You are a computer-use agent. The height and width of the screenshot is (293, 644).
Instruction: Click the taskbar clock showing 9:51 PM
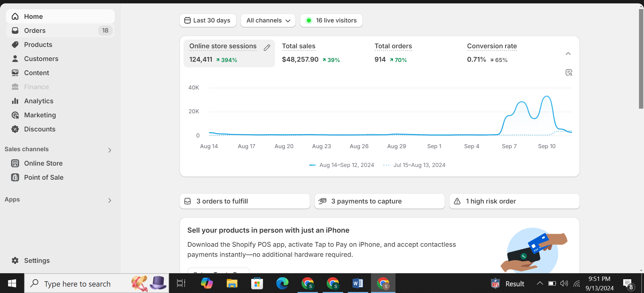(599, 284)
